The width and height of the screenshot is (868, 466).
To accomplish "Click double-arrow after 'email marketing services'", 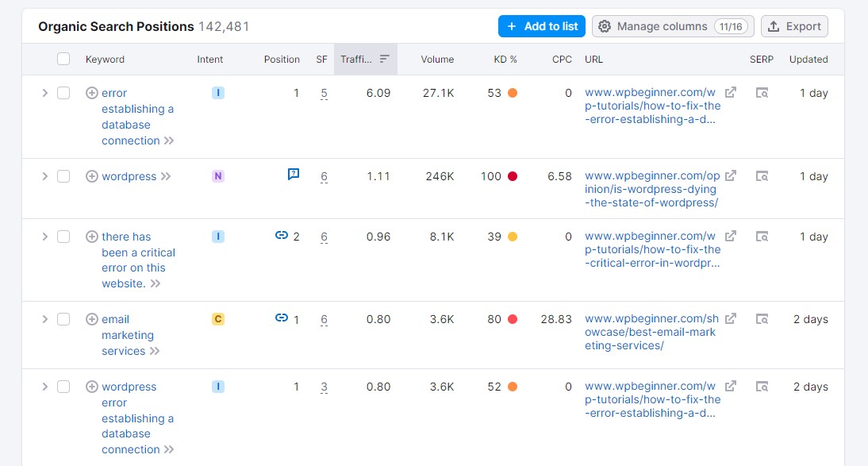I will click(155, 351).
